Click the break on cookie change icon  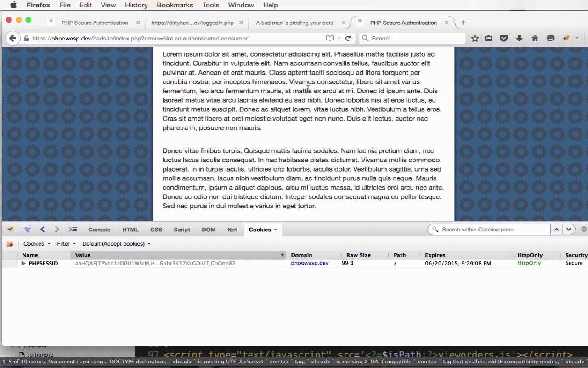pos(10,244)
